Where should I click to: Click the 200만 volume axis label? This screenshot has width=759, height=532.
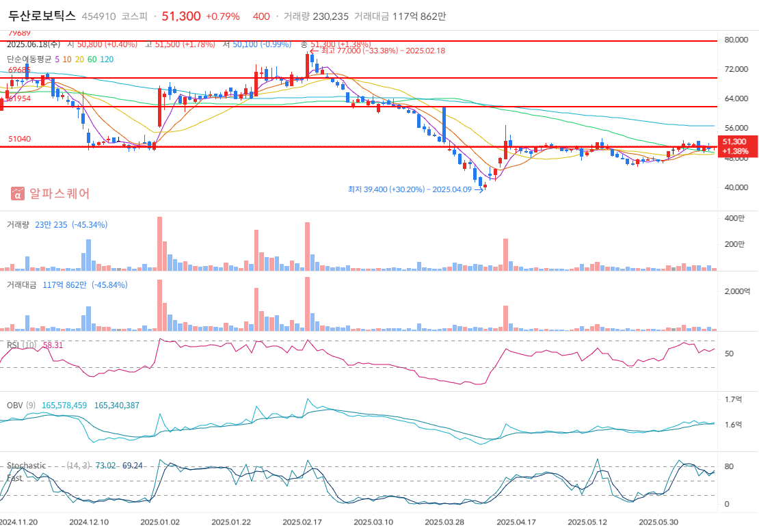pos(734,244)
